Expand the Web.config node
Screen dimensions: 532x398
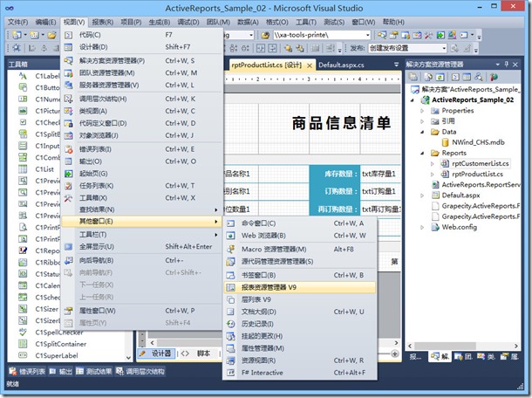click(422, 227)
